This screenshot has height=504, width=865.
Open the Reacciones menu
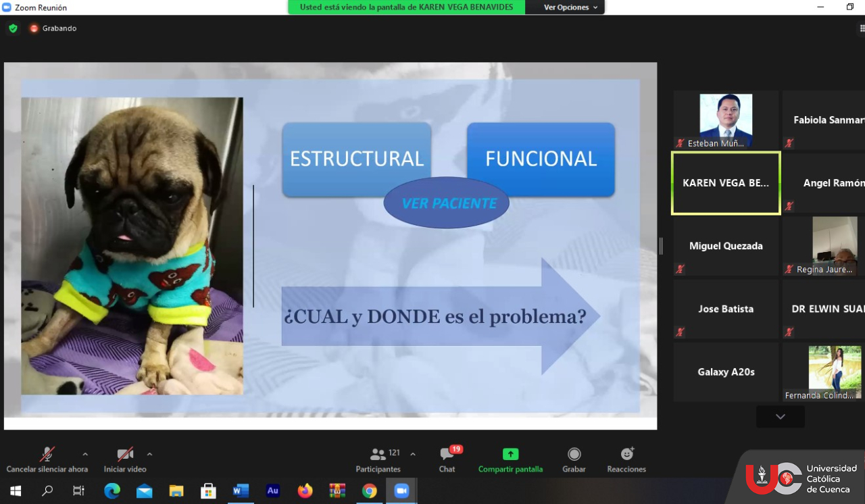[x=626, y=459]
